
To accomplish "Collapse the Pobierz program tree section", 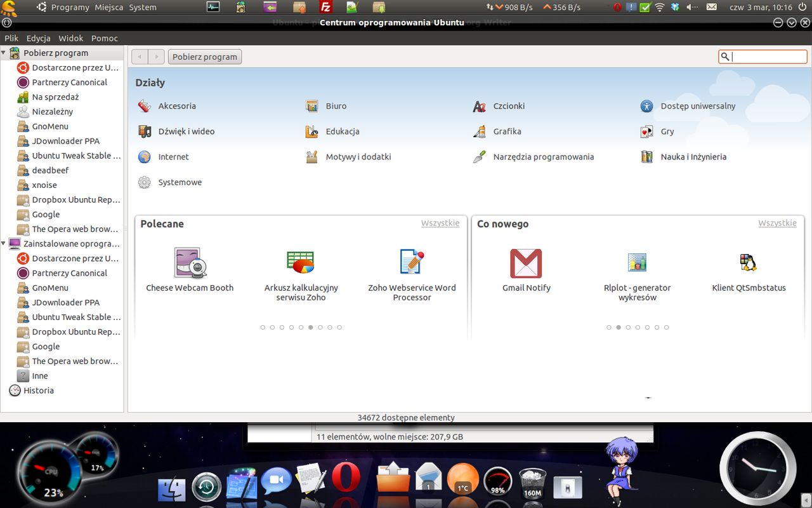I will 4,53.
